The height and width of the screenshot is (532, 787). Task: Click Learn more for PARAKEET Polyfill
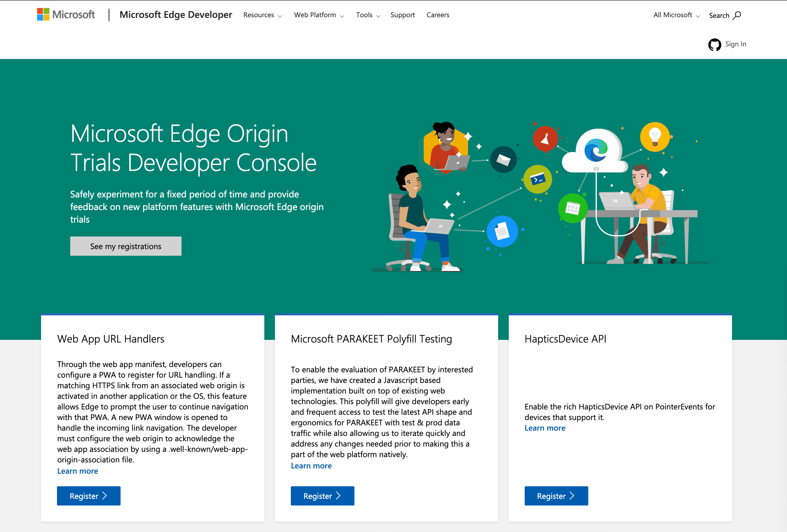[311, 465]
